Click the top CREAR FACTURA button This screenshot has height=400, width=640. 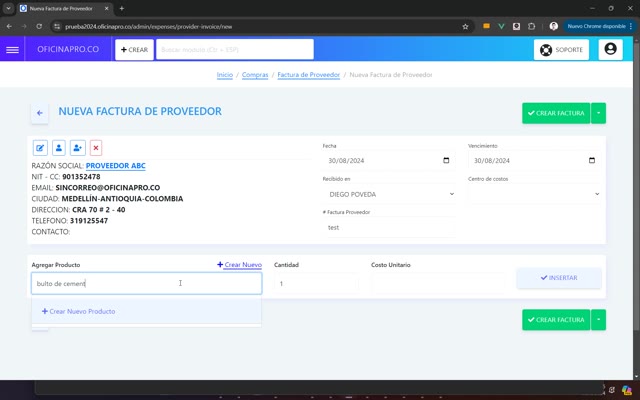[x=556, y=113]
